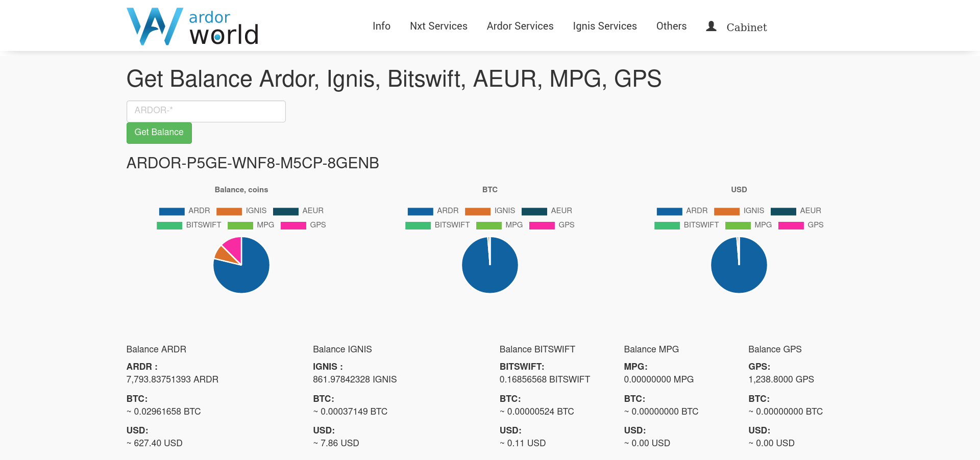Click the ~ 0.00037149 BTC value

tap(350, 412)
